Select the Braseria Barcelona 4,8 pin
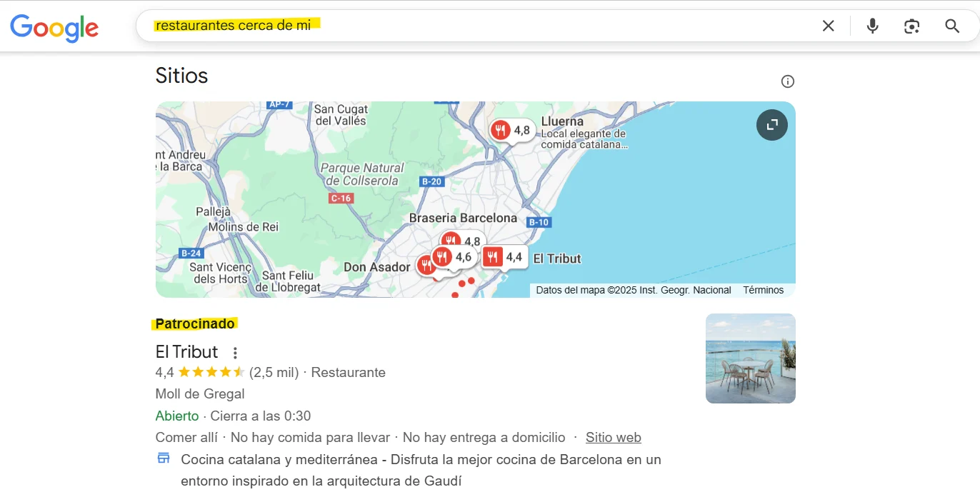 click(x=464, y=239)
